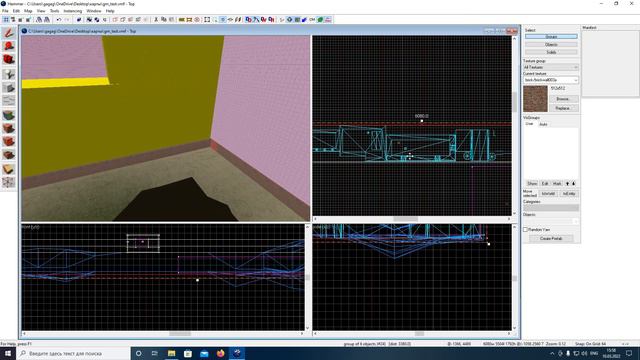
Task: Switch to the Auto VisGroups tab
Action: pos(543,124)
